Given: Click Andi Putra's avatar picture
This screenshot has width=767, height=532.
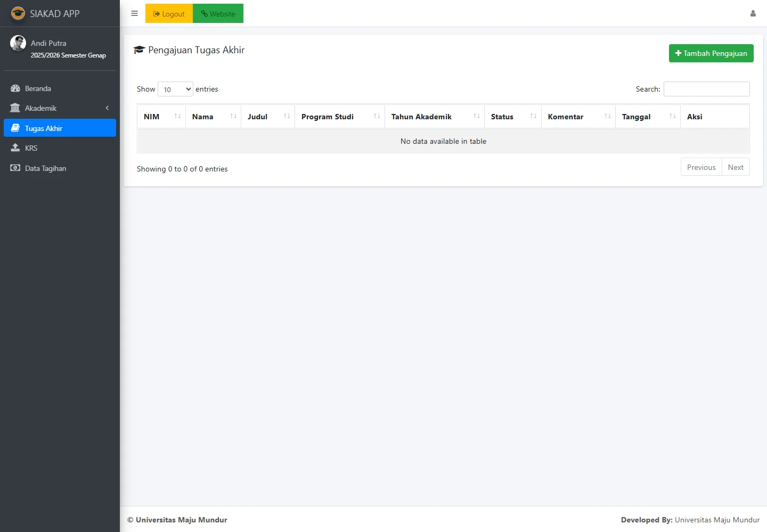Looking at the screenshot, I should point(18,43).
